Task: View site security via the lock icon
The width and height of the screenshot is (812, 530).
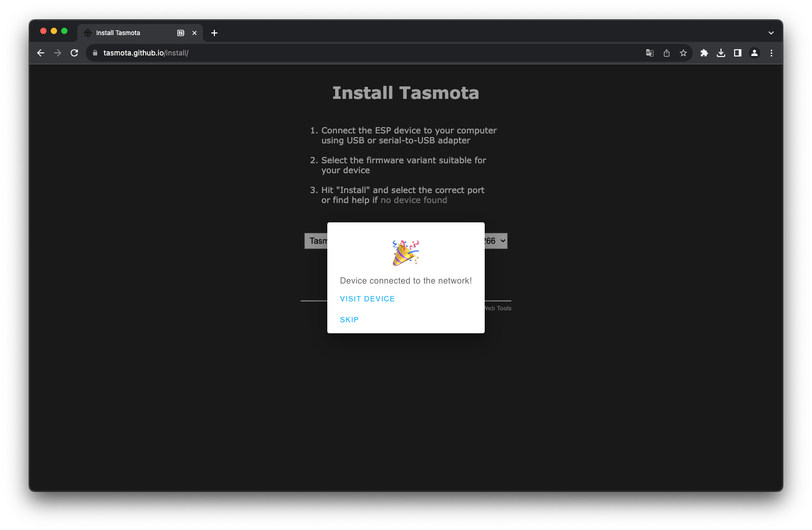Action: click(95, 53)
